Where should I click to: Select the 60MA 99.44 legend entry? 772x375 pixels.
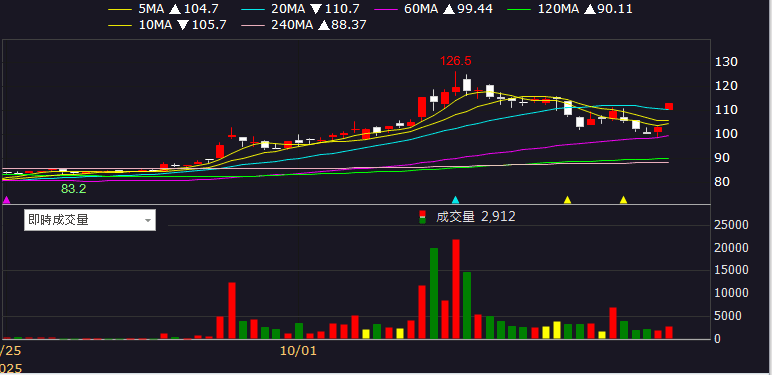[x=433, y=8]
